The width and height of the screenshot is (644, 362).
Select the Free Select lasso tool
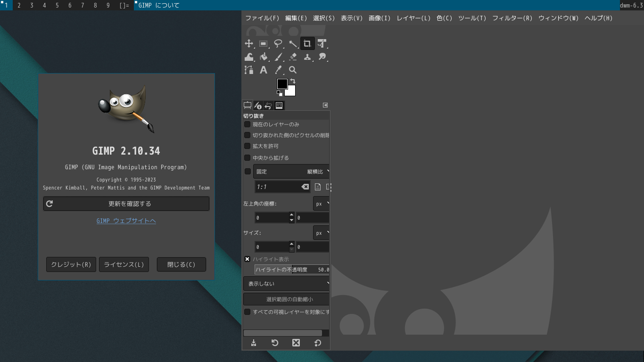click(278, 44)
